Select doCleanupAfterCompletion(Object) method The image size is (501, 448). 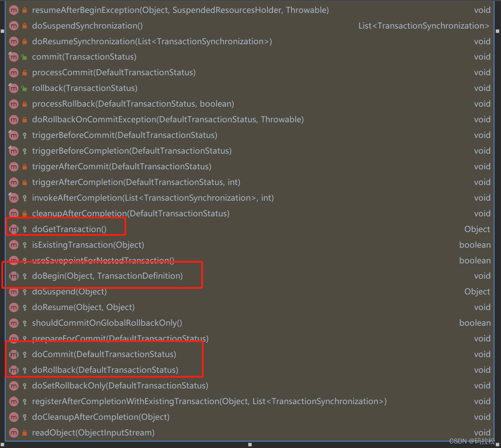pos(101,417)
